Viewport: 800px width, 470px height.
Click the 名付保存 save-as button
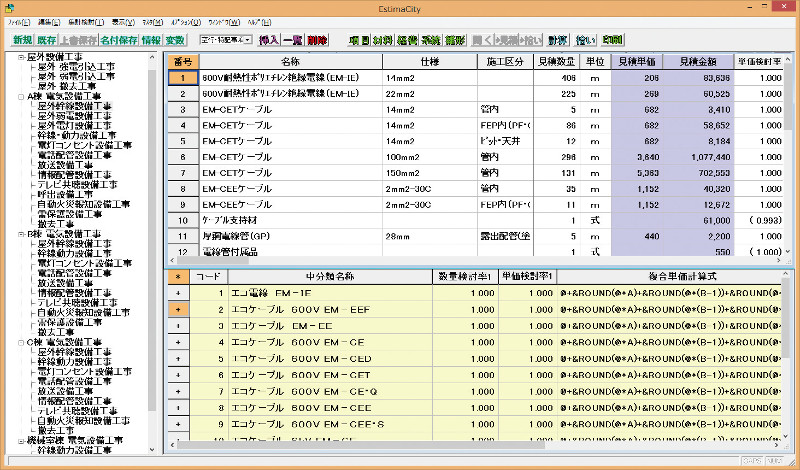click(x=119, y=40)
